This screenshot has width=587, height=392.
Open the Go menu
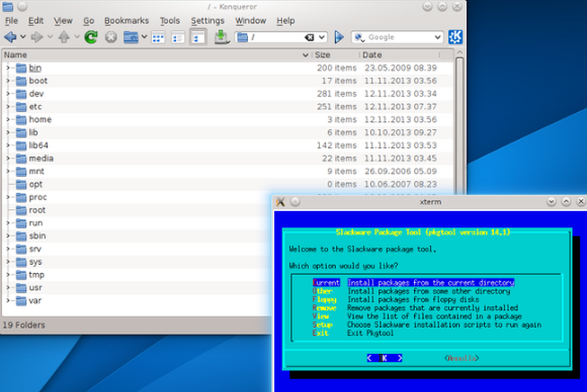[x=89, y=21]
